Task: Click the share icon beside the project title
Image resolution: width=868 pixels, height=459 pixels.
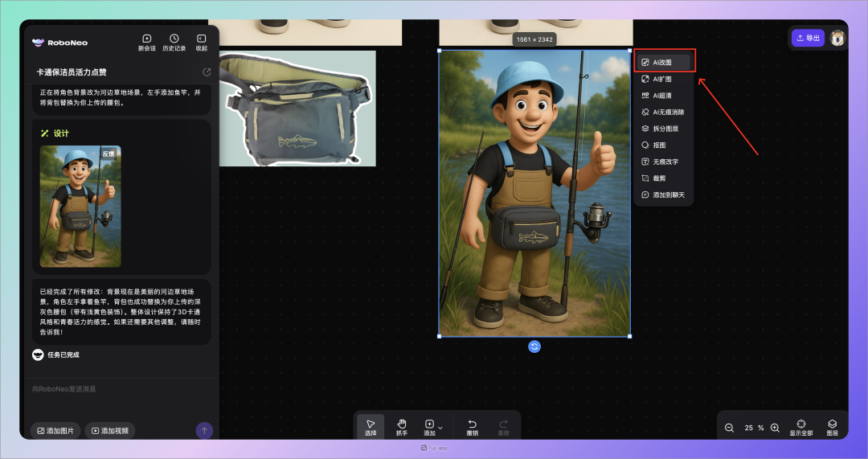Action: click(x=207, y=72)
